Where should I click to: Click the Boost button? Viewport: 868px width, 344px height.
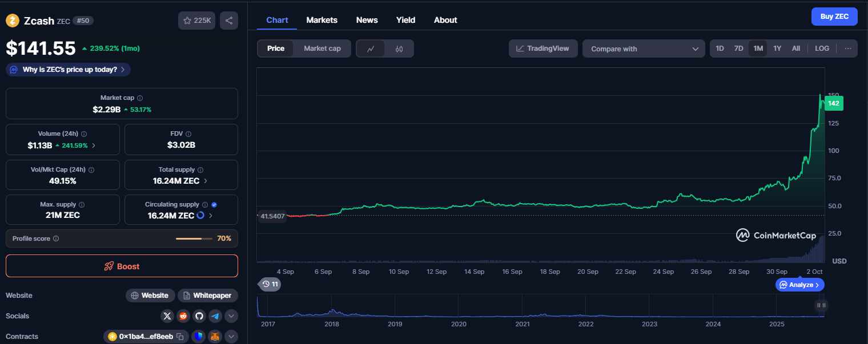click(122, 266)
